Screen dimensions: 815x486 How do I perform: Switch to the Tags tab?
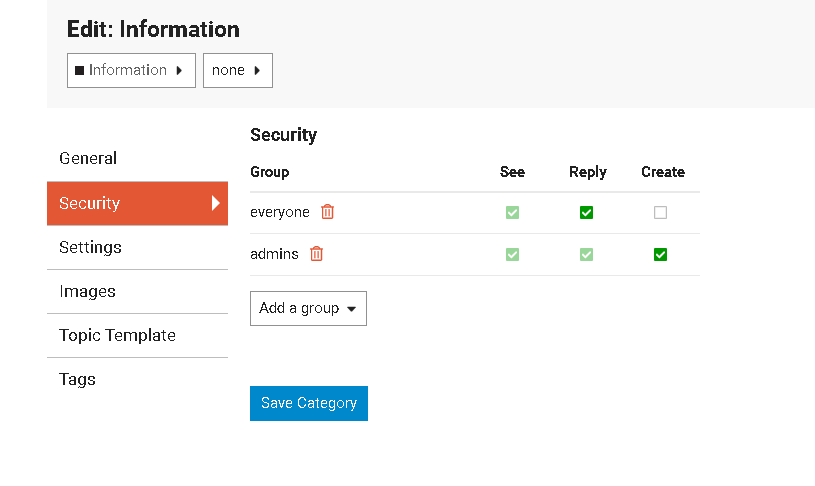137,379
